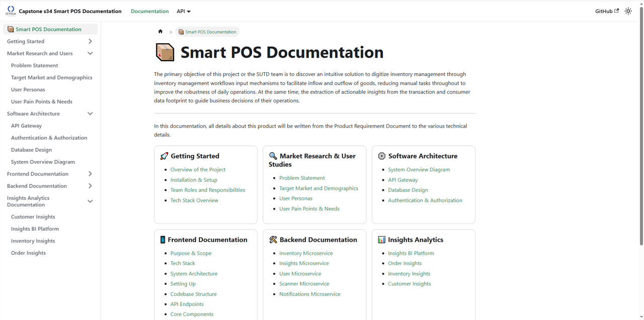Collapse the Software Architecture sidebar section
The image size is (644, 320).
(x=90, y=113)
